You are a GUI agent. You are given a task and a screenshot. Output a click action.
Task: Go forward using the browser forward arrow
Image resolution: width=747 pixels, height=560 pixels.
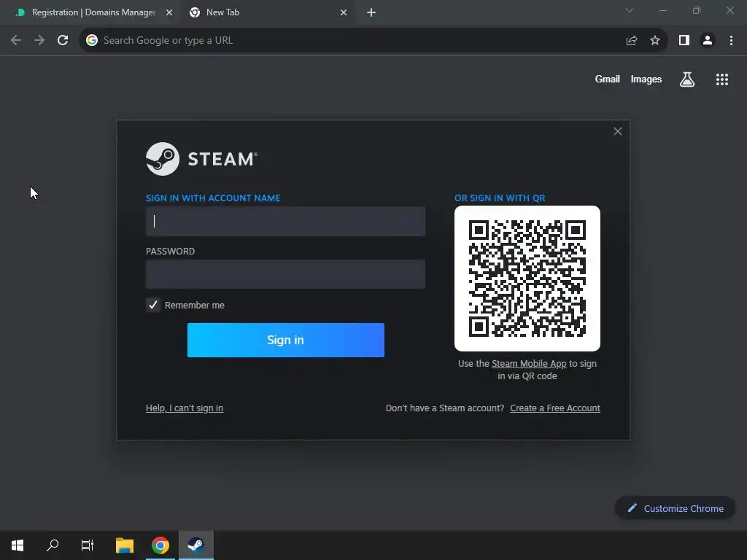pyautogui.click(x=39, y=41)
